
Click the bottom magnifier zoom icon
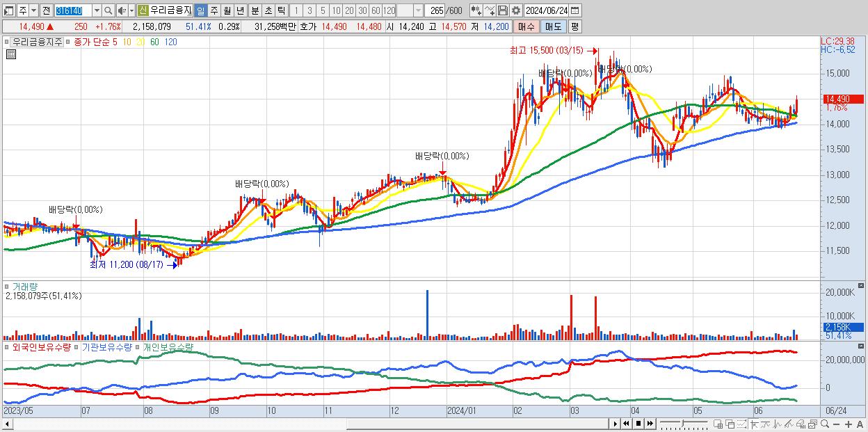point(825,424)
